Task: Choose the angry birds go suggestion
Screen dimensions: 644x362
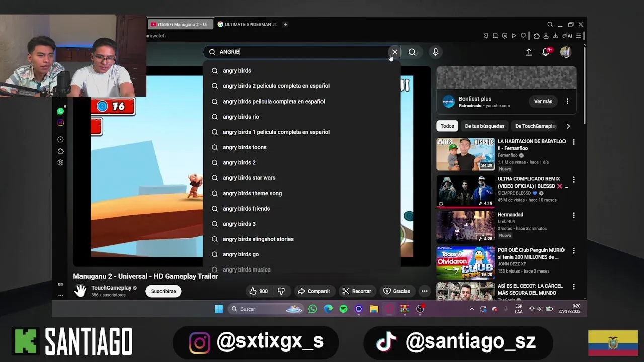Action: (302, 254)
